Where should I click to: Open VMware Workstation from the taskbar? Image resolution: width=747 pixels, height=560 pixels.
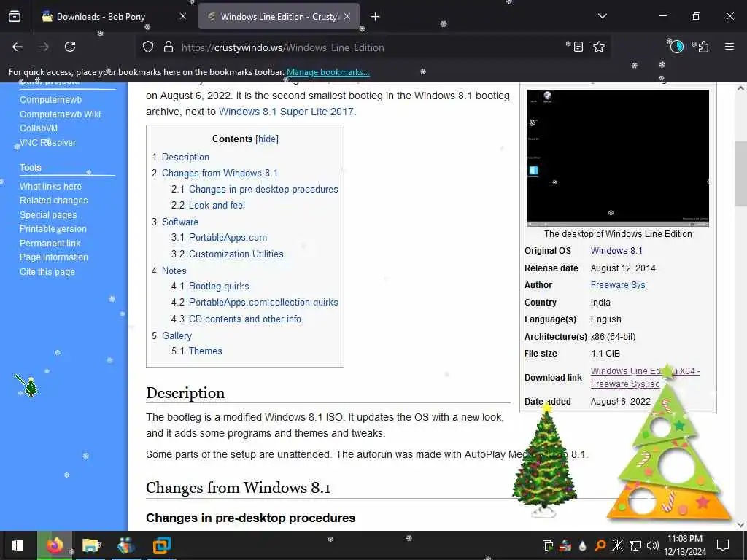(162, 545)
